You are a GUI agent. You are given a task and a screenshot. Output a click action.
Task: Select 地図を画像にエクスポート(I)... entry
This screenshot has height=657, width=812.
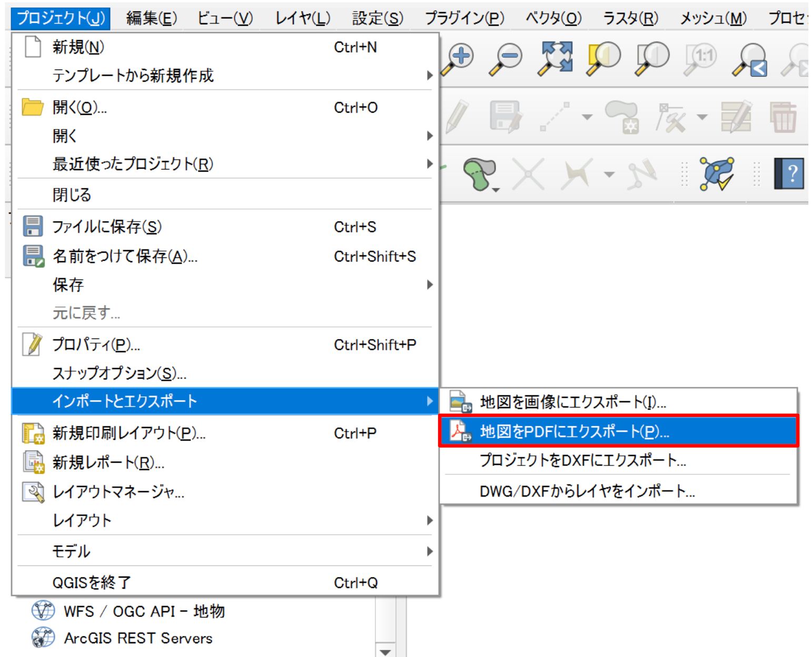[x=619, y=402]
